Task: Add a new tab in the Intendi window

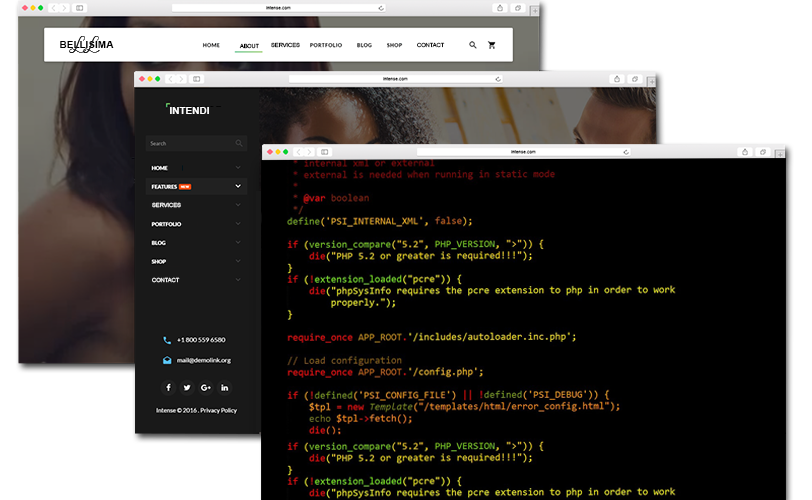Action: pyautogui.click(x=651, y=81)
